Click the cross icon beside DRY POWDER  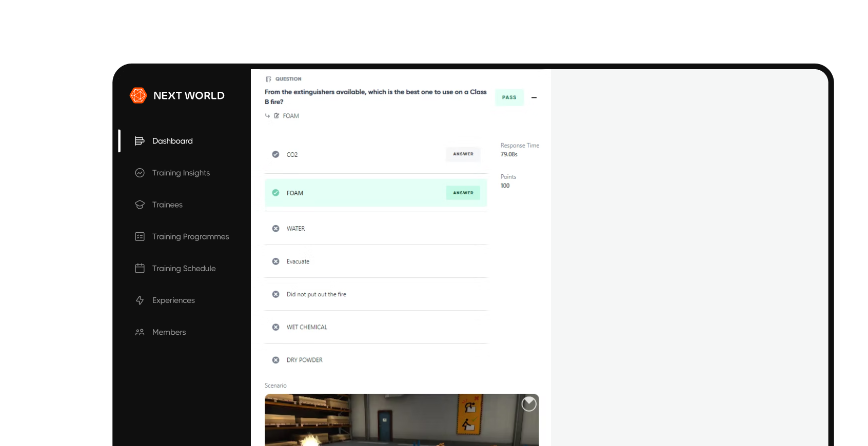(x=275, y=360)
